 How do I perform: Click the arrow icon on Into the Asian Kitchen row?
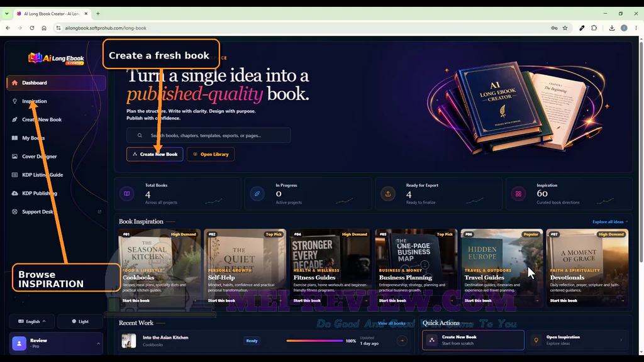(x=402, y=341)
